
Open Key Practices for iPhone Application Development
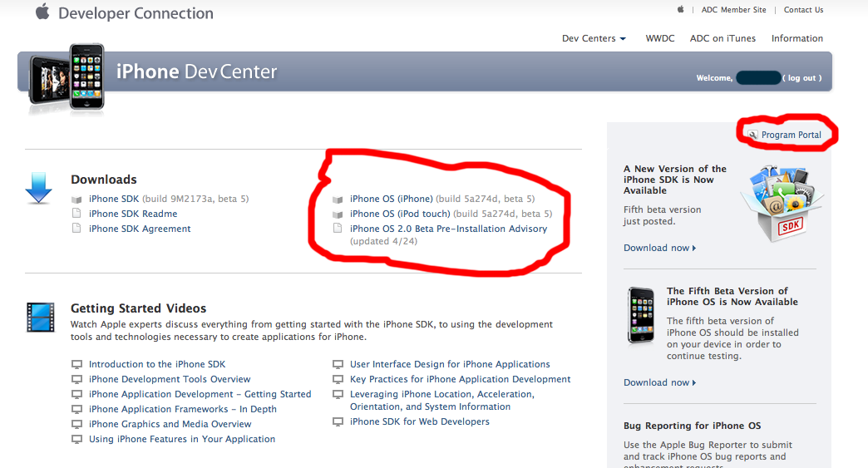[460, 379]
